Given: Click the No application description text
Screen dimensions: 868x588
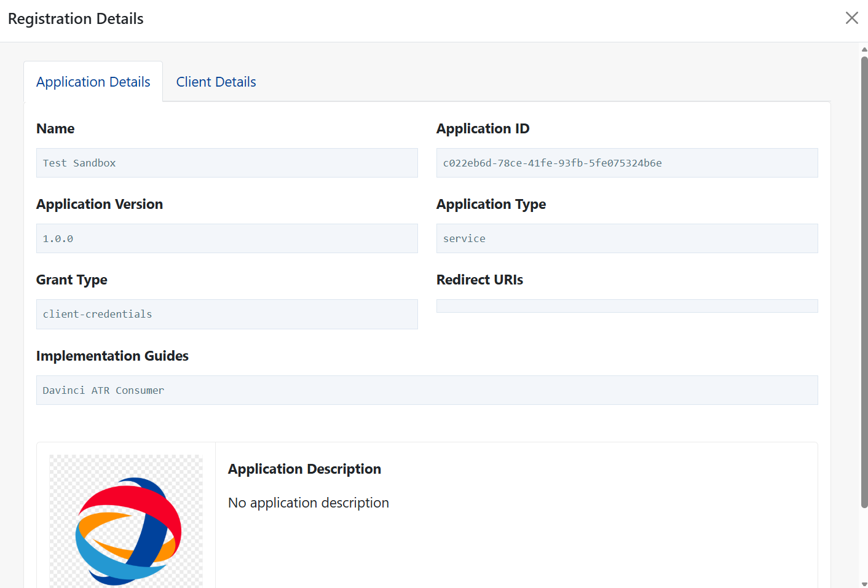Looking at the screenshot, I should coord(308,503).
